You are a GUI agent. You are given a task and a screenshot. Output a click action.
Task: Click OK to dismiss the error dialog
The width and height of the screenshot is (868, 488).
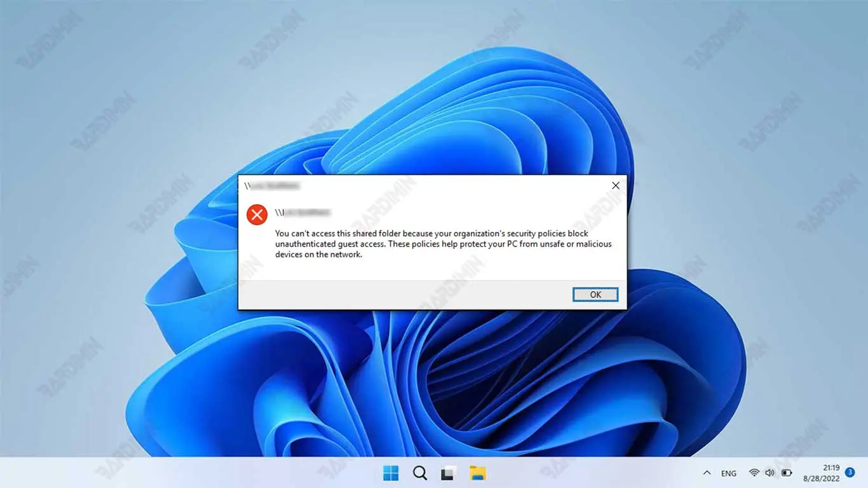pos(595,295)
